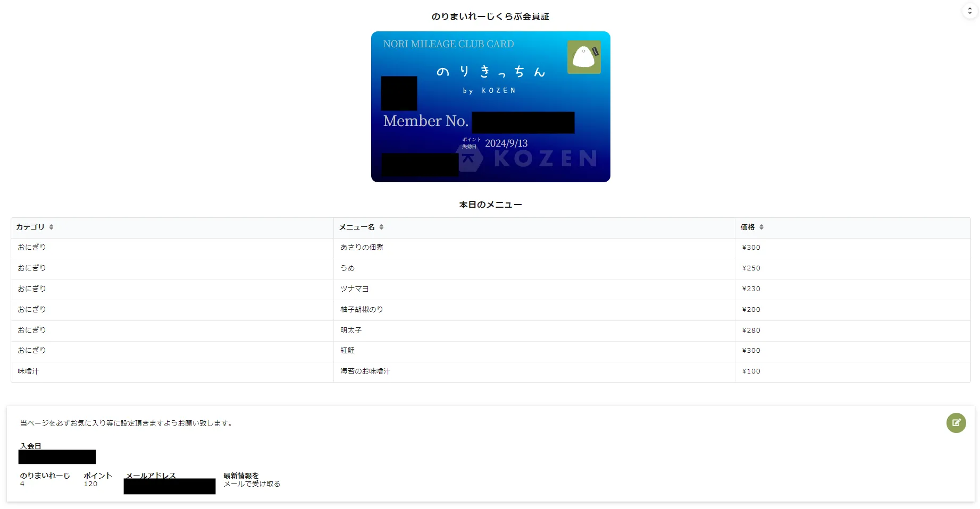Click the NORI MILEAGE CLUB CARD title text
The height and width of the screenshot is (509, 980).
click(x=448, y=44)
